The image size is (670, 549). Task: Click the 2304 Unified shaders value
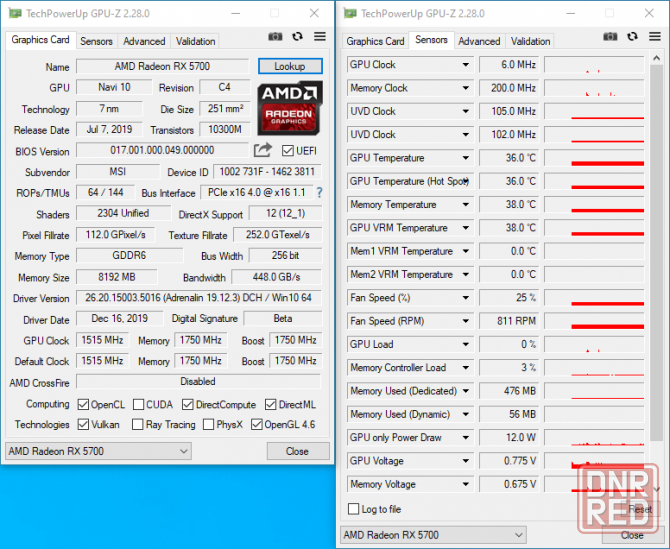[x=123, y=213]
